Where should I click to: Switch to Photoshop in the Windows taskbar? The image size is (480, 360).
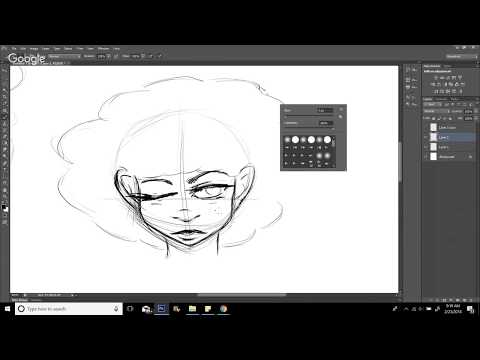pyautogui.click(x=161, y=309)
